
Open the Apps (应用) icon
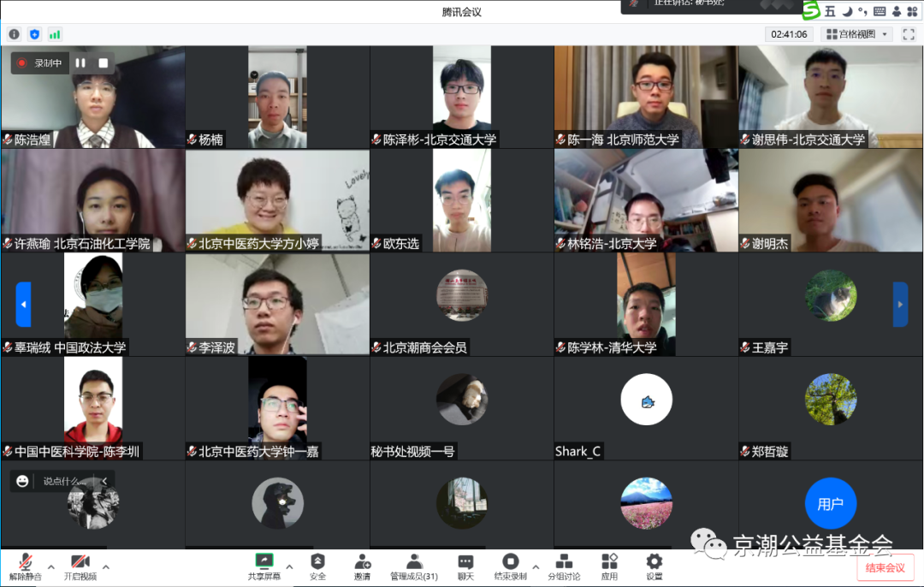click(x=609, y=566)
